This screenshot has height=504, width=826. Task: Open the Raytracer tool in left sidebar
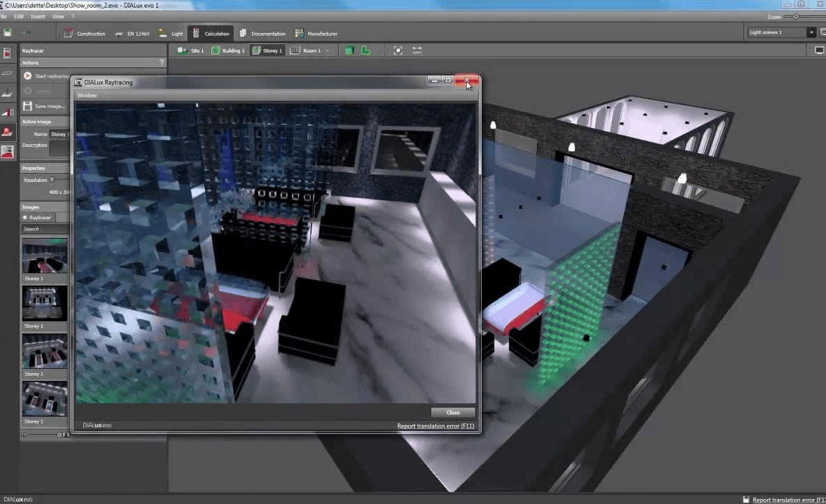8,151
